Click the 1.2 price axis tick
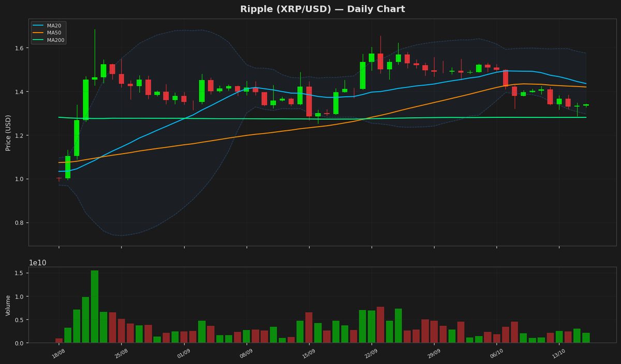Screen dimensions: 621x364 click(20, 135)
